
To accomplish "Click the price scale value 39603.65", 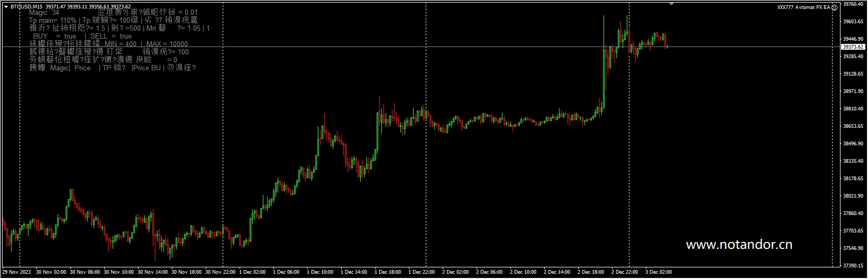I will point(853,22).
